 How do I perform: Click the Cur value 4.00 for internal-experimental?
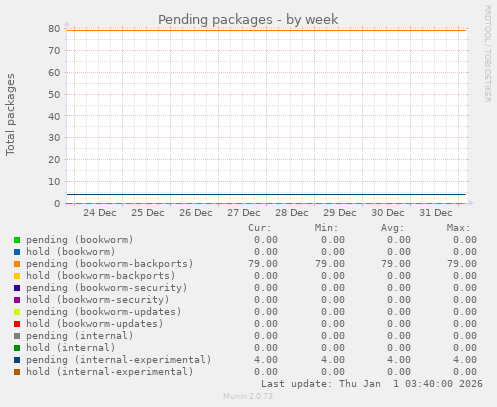tap(266, 360)
